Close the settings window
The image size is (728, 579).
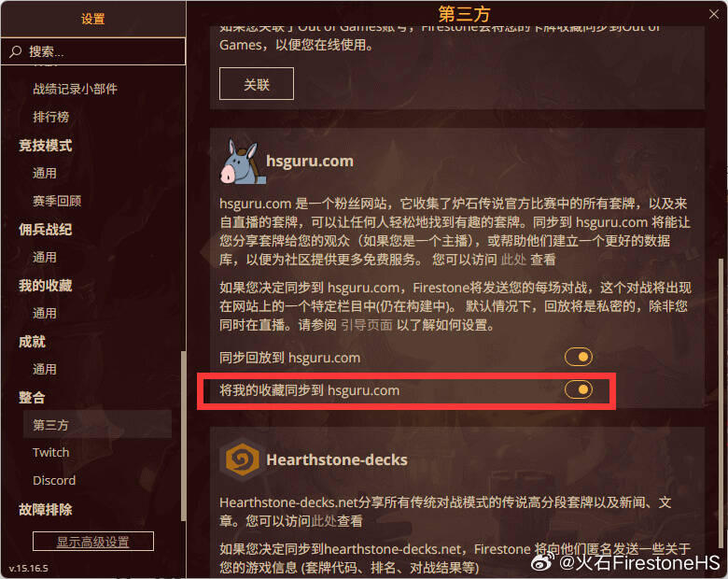click(x=714, y=14)
